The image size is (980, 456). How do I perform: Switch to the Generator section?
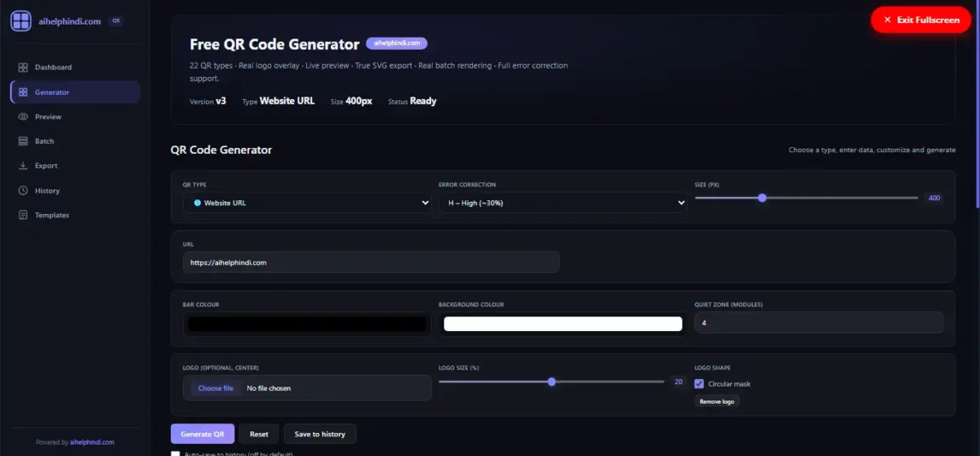(x=75, y=92)
